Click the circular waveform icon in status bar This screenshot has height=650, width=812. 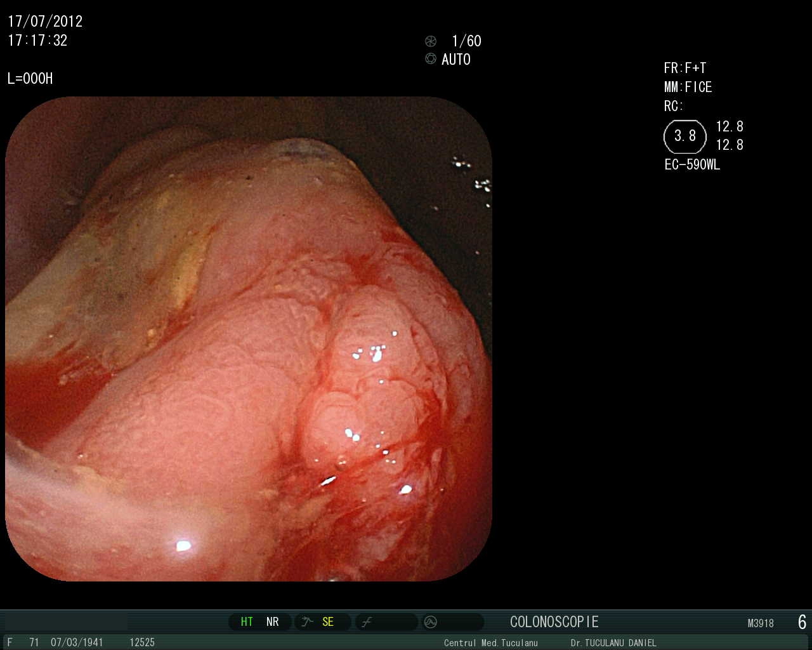point(431,622)
